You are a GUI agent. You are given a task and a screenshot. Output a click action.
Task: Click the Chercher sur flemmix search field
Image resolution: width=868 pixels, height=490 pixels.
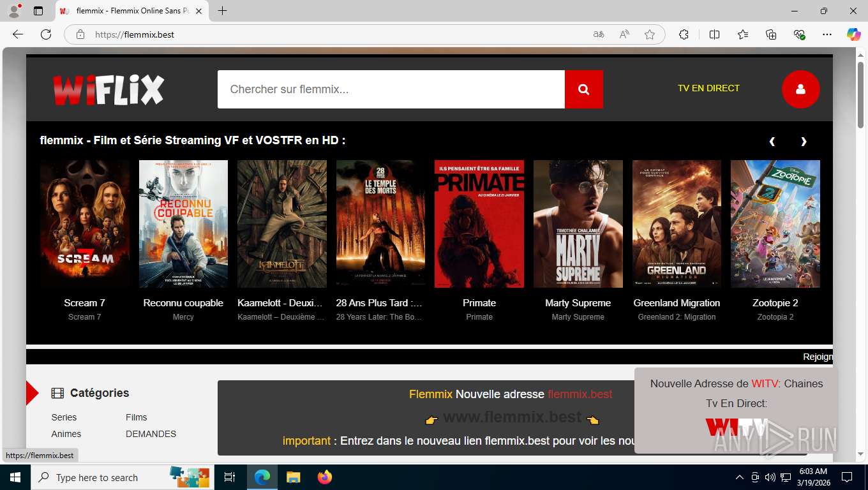click(x=391, y=89)
